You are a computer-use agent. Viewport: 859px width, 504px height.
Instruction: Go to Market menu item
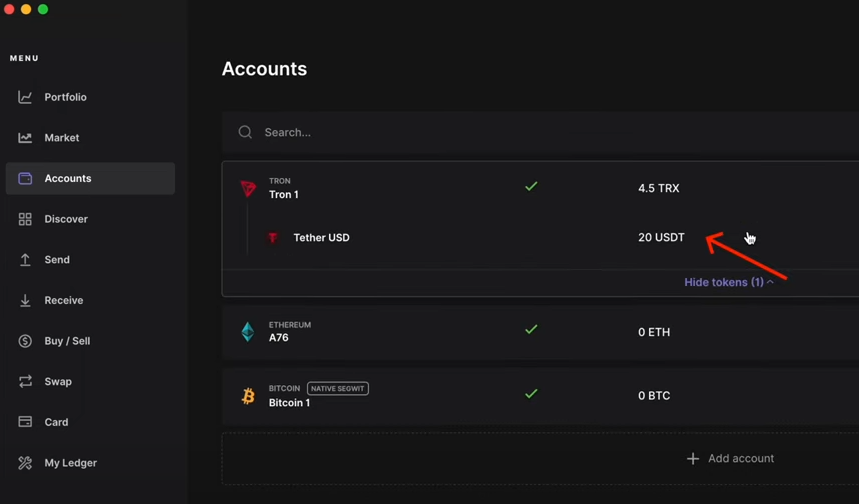[x=61, y=138]
